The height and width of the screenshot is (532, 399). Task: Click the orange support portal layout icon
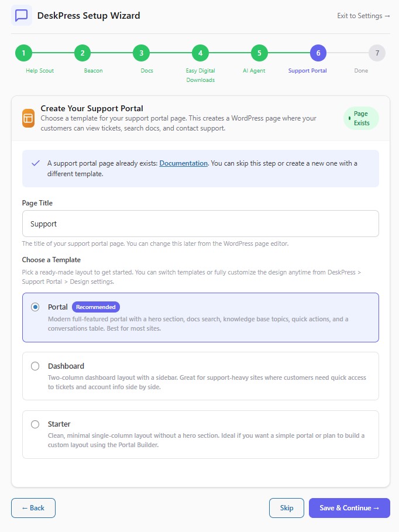[28, 118]
